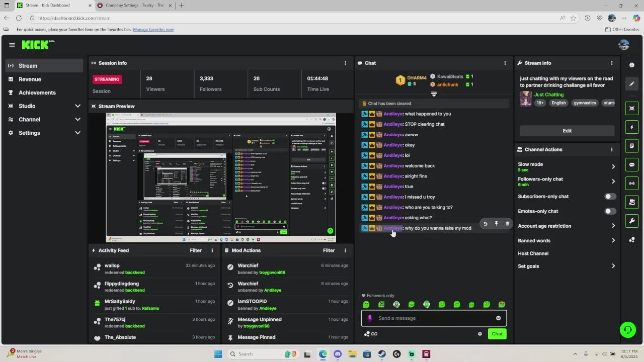
Task: Click the trash icon on hovered chat message
Action: pyautogui.click(x=507, y=224)
